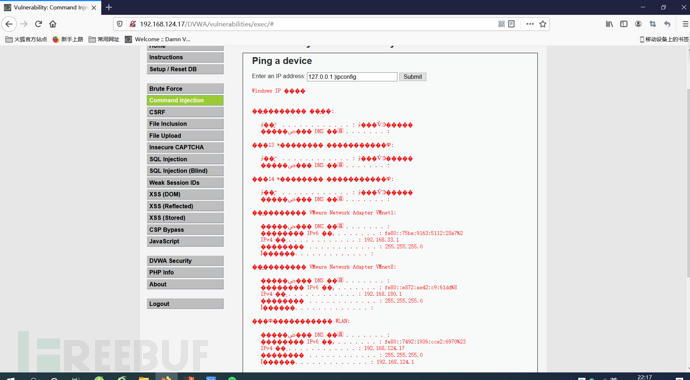Open a new browser tab
The width and height of the screenshot is (690, 380).
(109, 7)
